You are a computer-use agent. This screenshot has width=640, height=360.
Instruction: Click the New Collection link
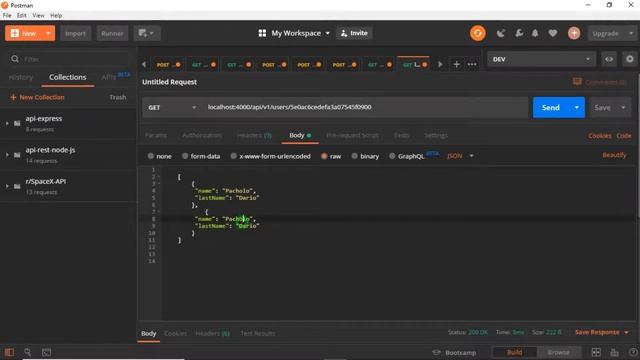click(x=37, y=97)
